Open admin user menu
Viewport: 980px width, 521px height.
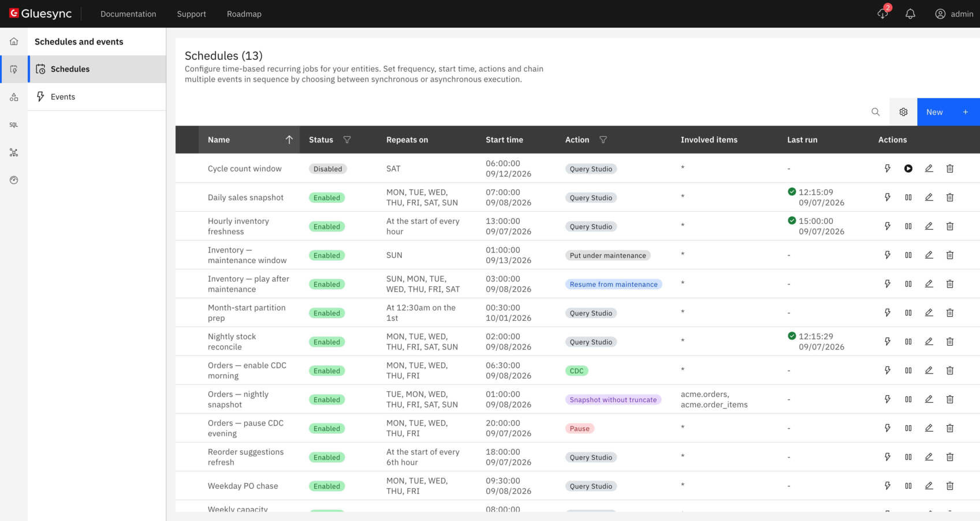tap(954, 14)
